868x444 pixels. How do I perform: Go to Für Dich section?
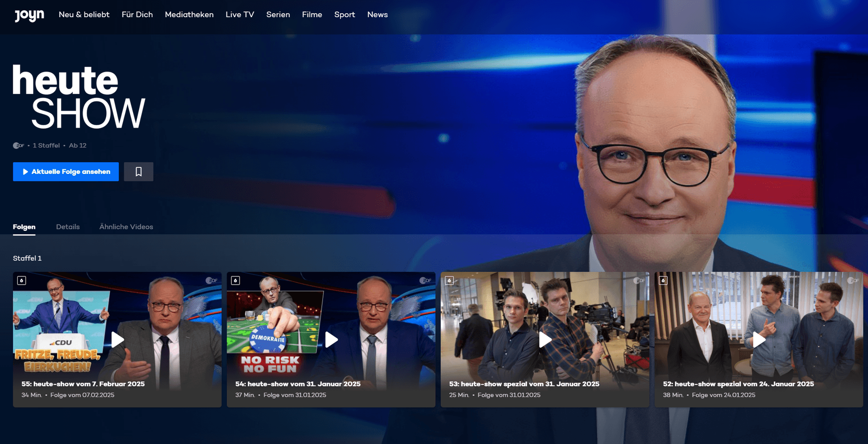(x=137, y=14)
